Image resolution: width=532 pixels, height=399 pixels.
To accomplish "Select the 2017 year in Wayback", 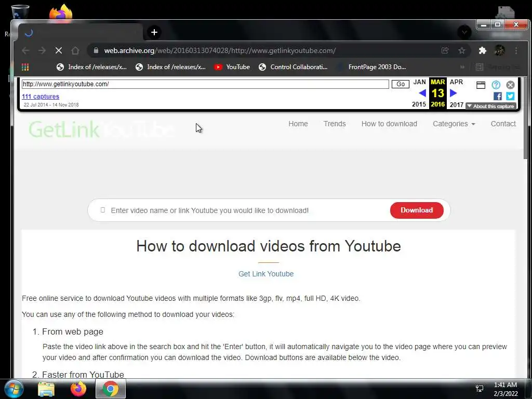I will [457, 104].
